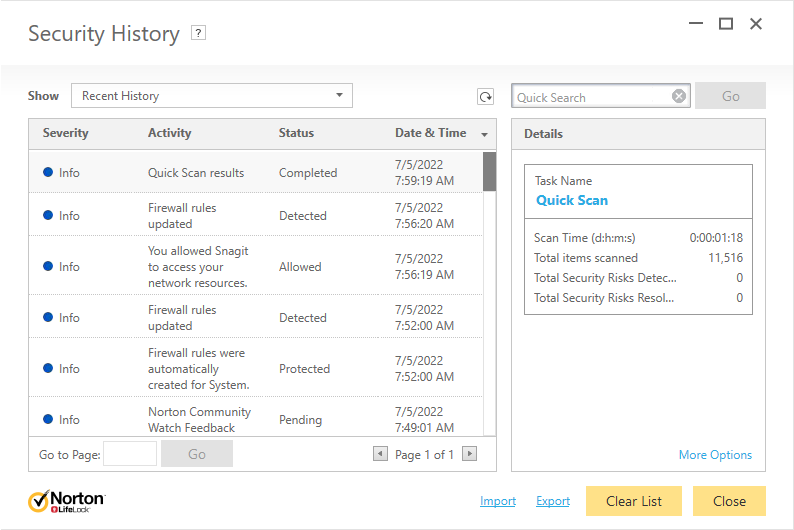Click the help question mark icon

(x=199, y=33)
